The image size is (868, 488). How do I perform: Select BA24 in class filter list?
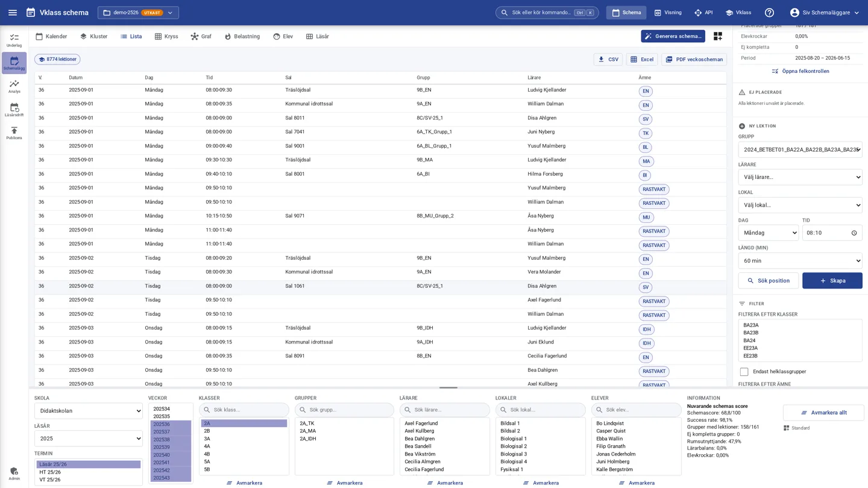click(800, 340)
